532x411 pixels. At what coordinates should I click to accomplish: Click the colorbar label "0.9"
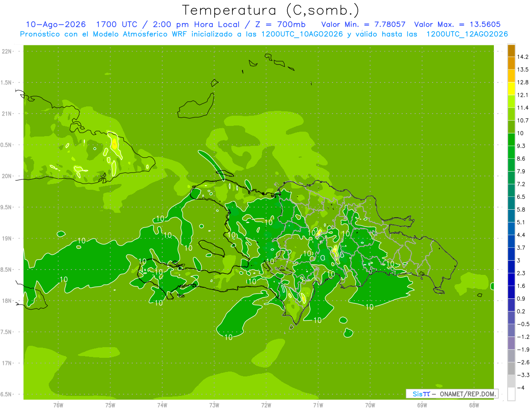pos(521,299)
